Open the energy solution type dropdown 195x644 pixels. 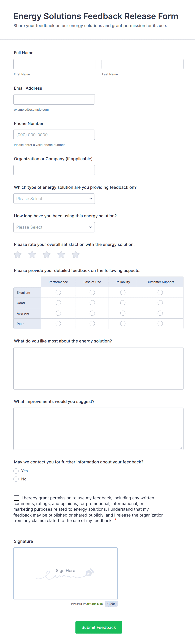coord(54,198)
